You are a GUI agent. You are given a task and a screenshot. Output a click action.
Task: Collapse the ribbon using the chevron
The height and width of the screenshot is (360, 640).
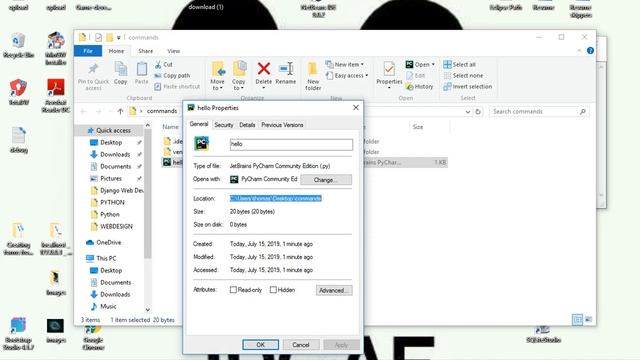click(579, 51)
